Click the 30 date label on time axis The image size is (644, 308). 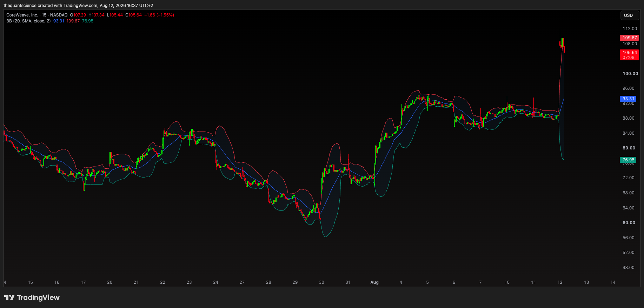coord(321,282)
